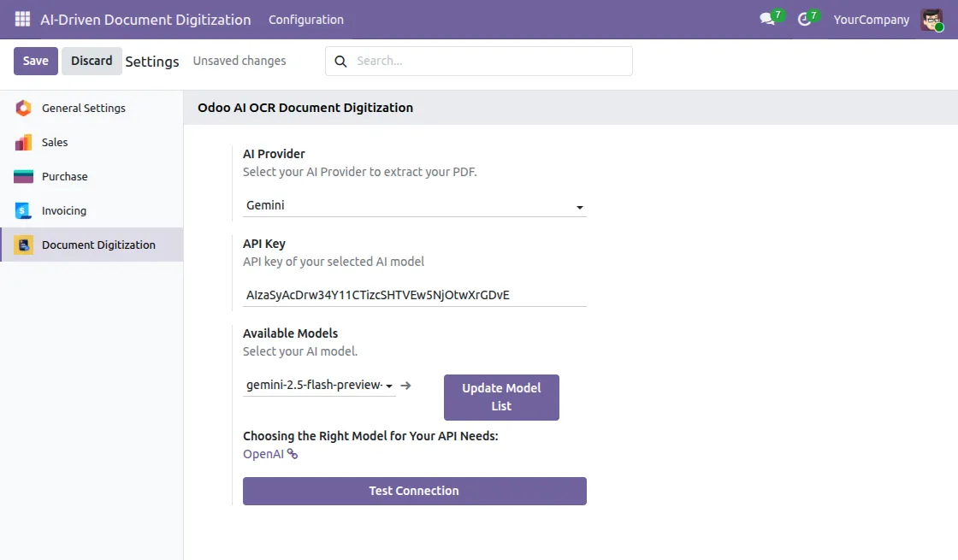This screenshot has height=560, width=958.
Task: Click the Settings breadcrumb title
Action: pyautogui.click(x=152, y=62)
